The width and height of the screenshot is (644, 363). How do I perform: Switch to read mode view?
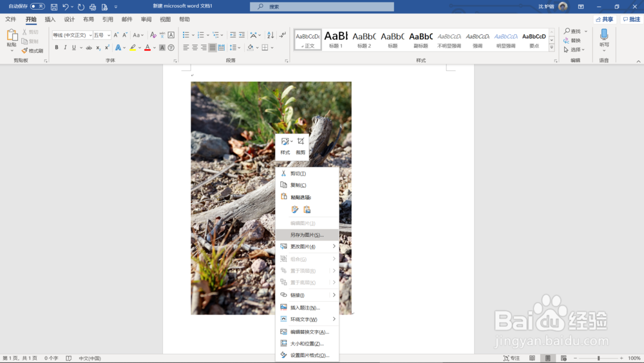coord(533,358)
